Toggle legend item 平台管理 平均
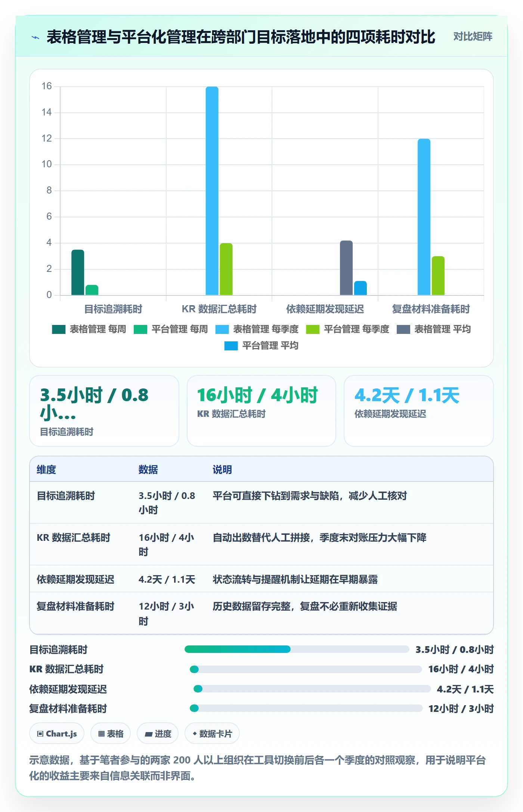The image size is (523, 812). (x=261, y=346)
